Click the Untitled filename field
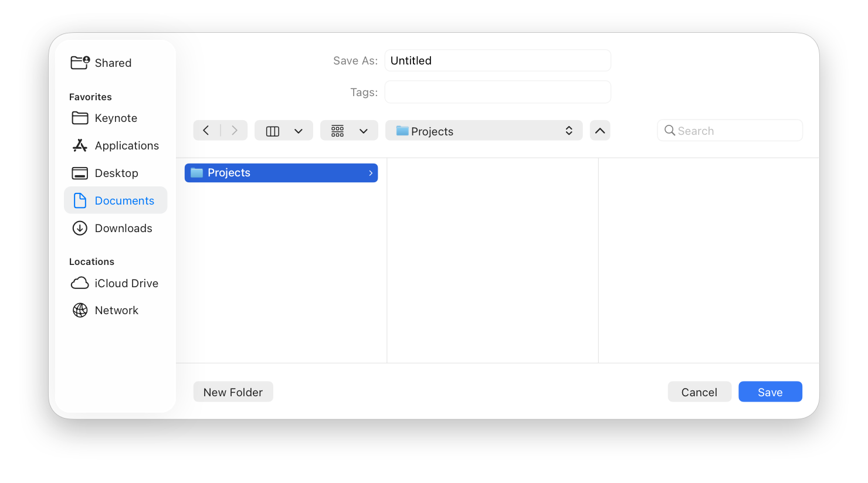The height and width of the screenshot is (483, 868). pyautogui.click(x=497, y=60)
